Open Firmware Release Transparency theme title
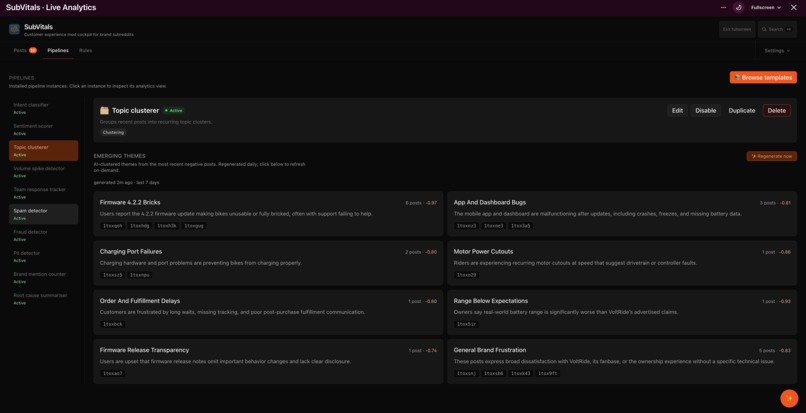This screenshot has width=806, height=413. (144, 350)
